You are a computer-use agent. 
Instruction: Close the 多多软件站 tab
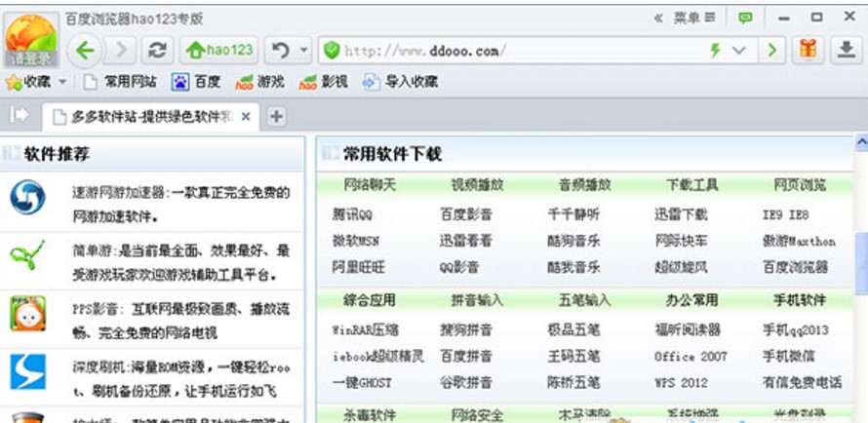(247, 117)
